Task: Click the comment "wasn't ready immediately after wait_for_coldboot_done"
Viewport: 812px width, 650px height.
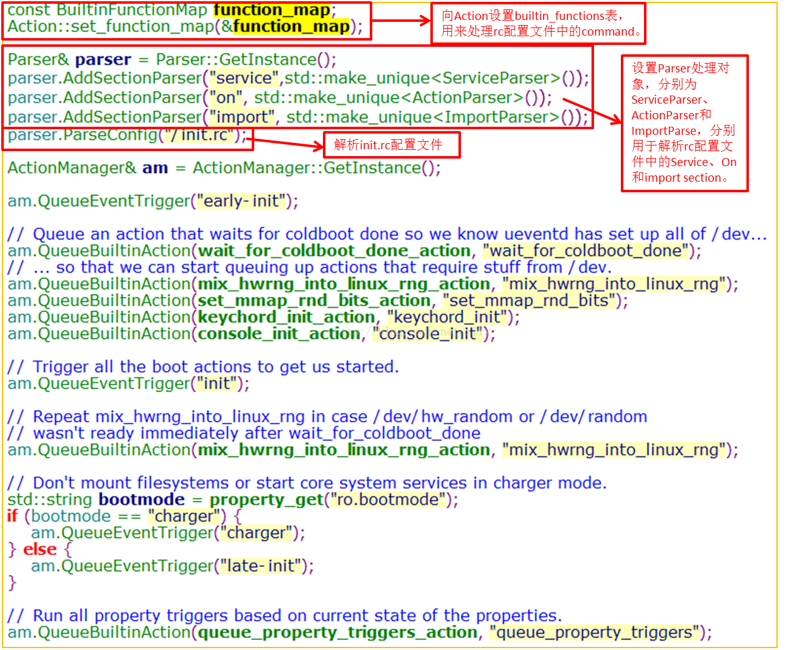Action: click(244, 433)
